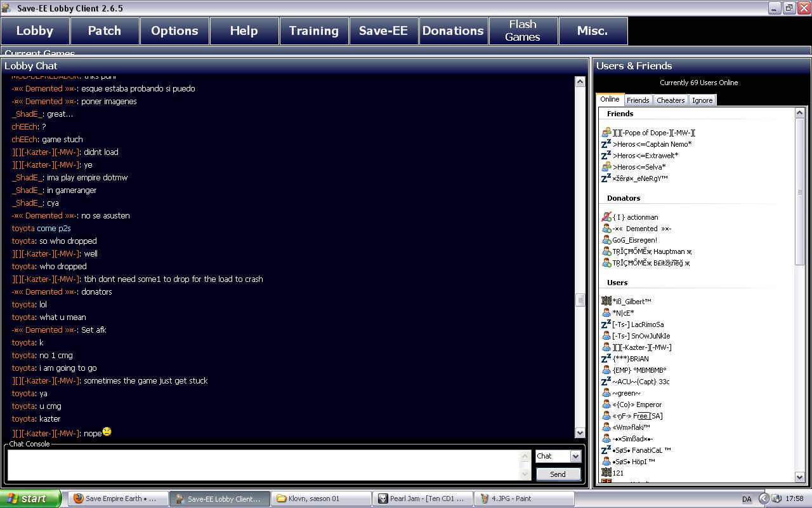The height and width of the screenshot is (508, 812).
Task: Click the in-game icon beside *iß_Gilbert™
Action: pyautogui.click(x=606, y=301)
